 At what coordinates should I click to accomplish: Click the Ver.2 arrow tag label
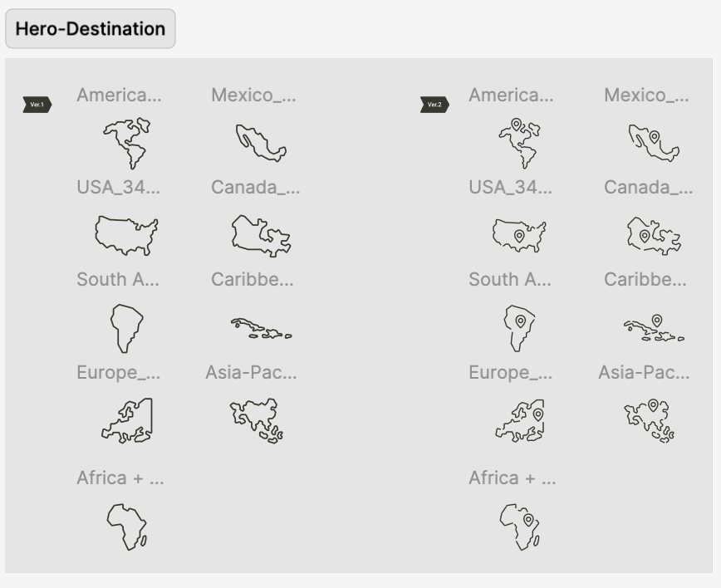click(x=434, y=105)
